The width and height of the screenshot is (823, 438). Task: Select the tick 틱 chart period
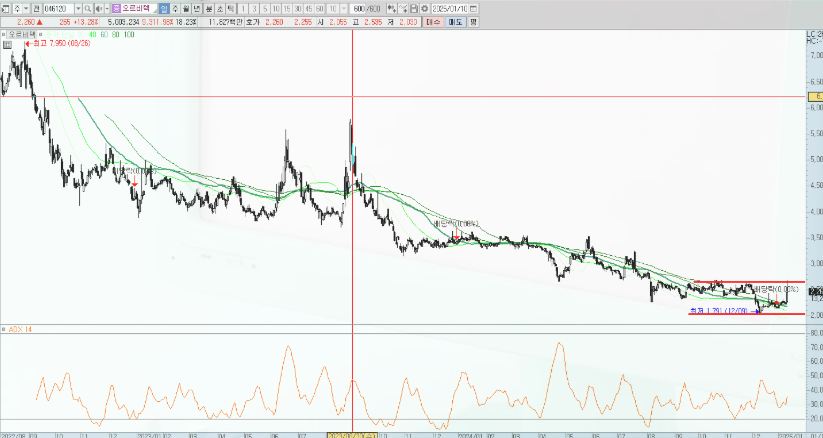click(231, 9)
